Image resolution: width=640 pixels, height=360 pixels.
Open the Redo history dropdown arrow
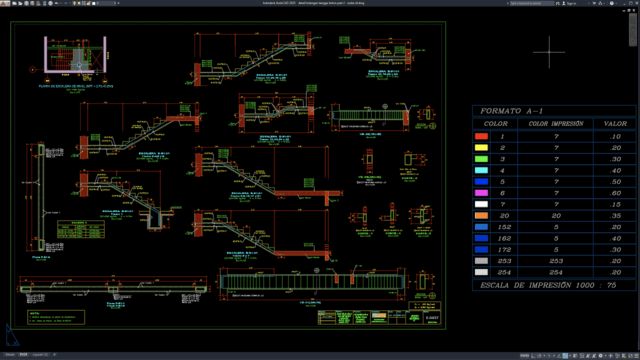pos(70,3)
